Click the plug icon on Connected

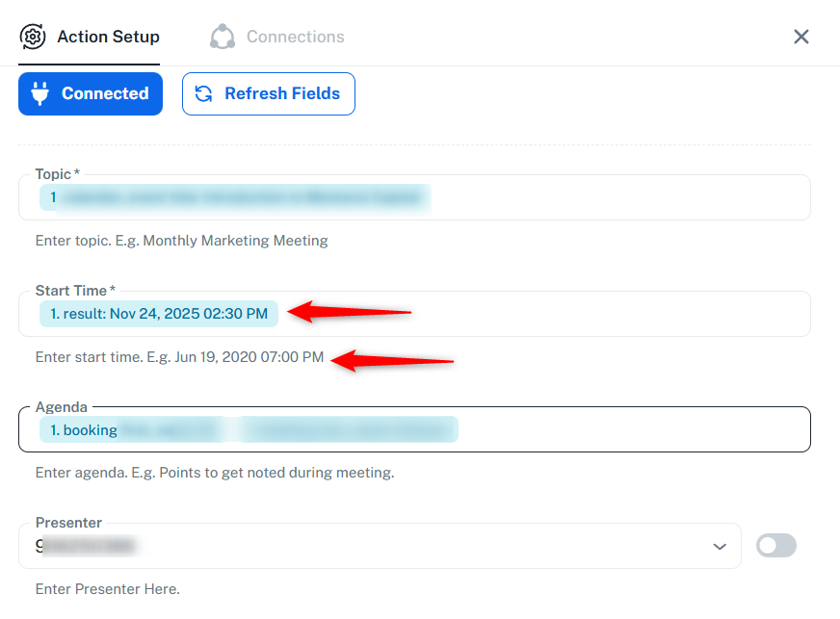point(41,93)
